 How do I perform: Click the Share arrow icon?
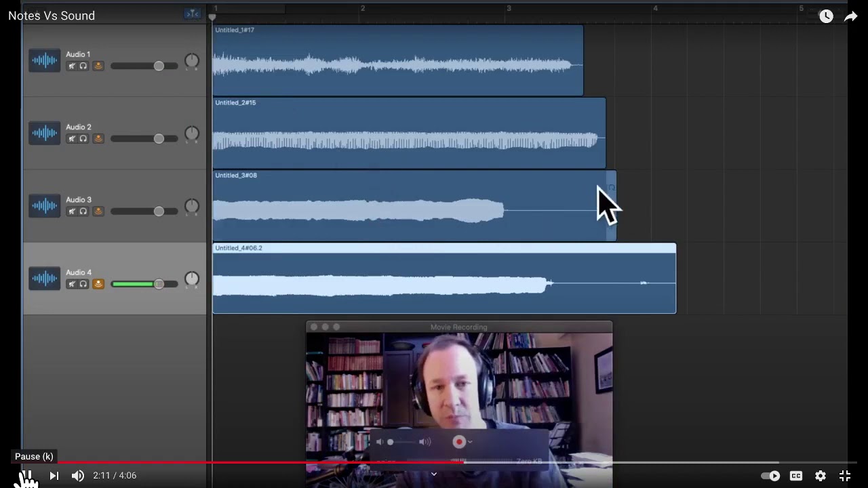850,16
